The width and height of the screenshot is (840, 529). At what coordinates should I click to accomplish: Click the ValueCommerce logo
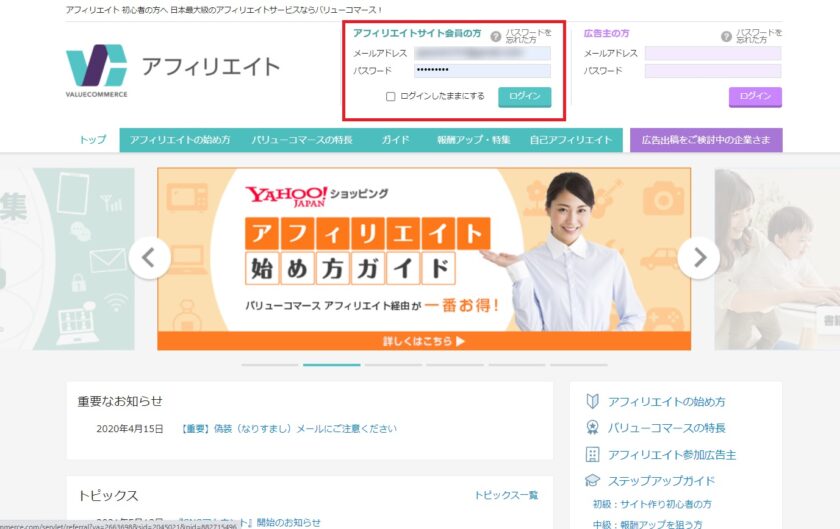[x=96, y=71]
